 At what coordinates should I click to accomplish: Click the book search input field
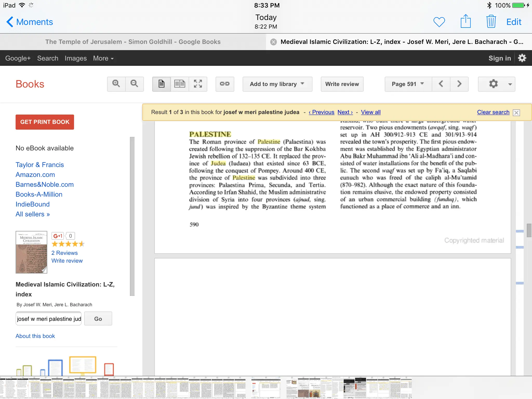tap(49, 319)
